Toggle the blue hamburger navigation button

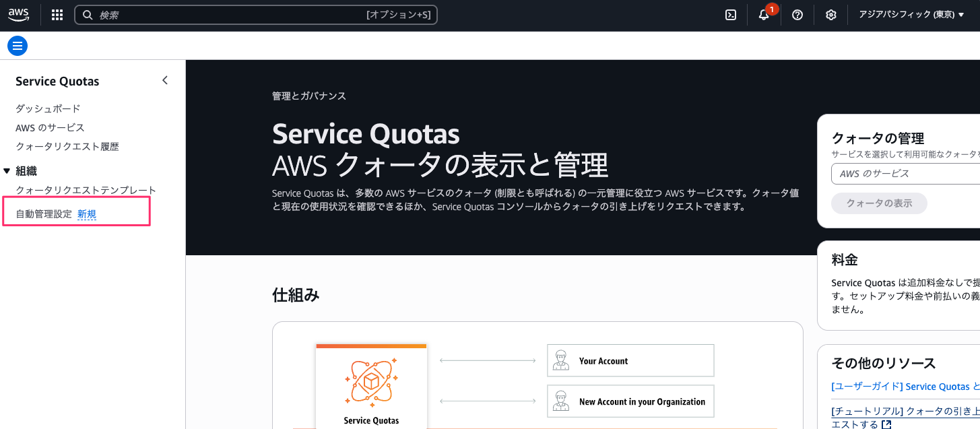point(18,46)
